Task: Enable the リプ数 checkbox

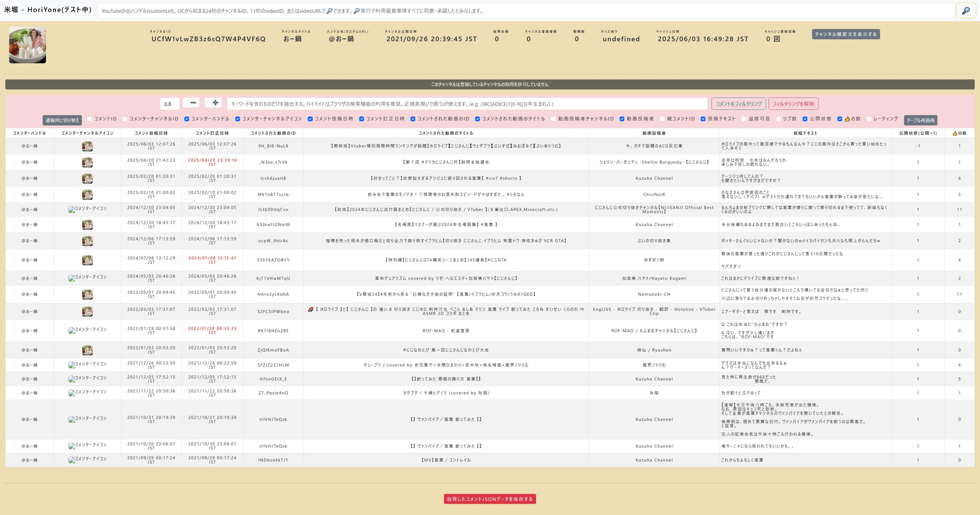Action: click(778, 119)
